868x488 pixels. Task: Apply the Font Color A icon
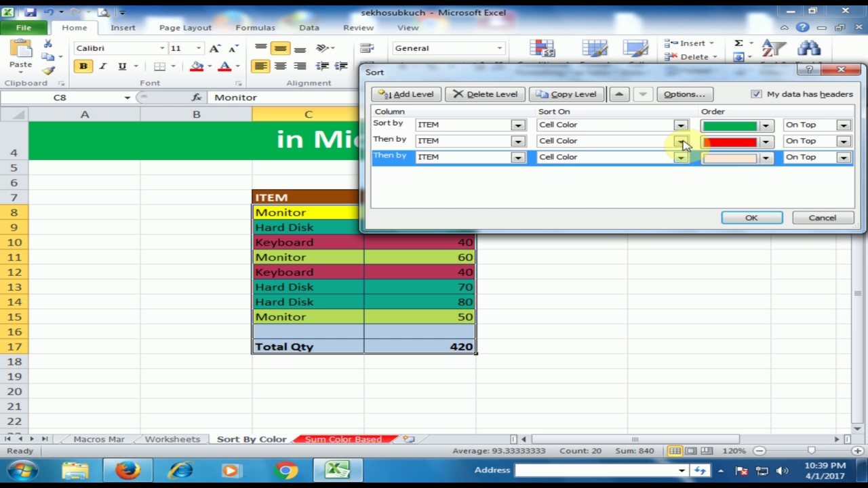pos(224,66)
